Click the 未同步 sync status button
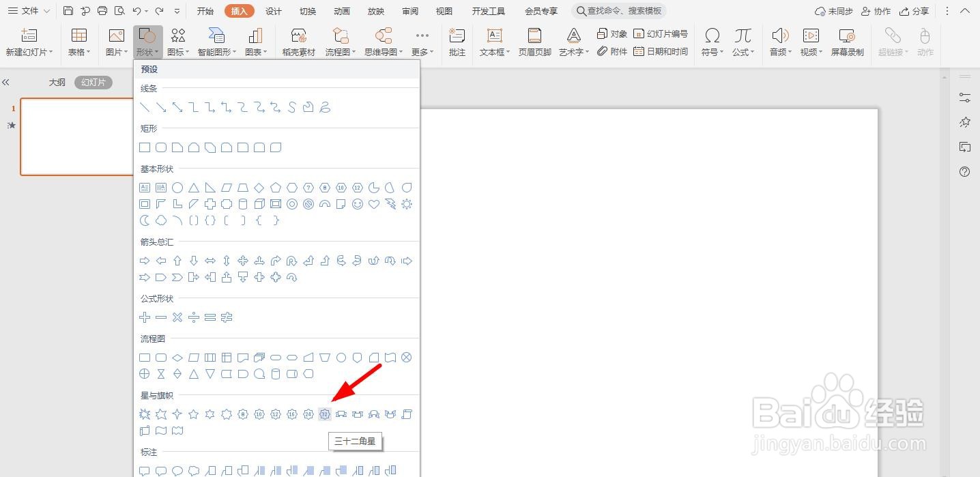This screenshot has width=980, height=477. (x=833, y=11)
